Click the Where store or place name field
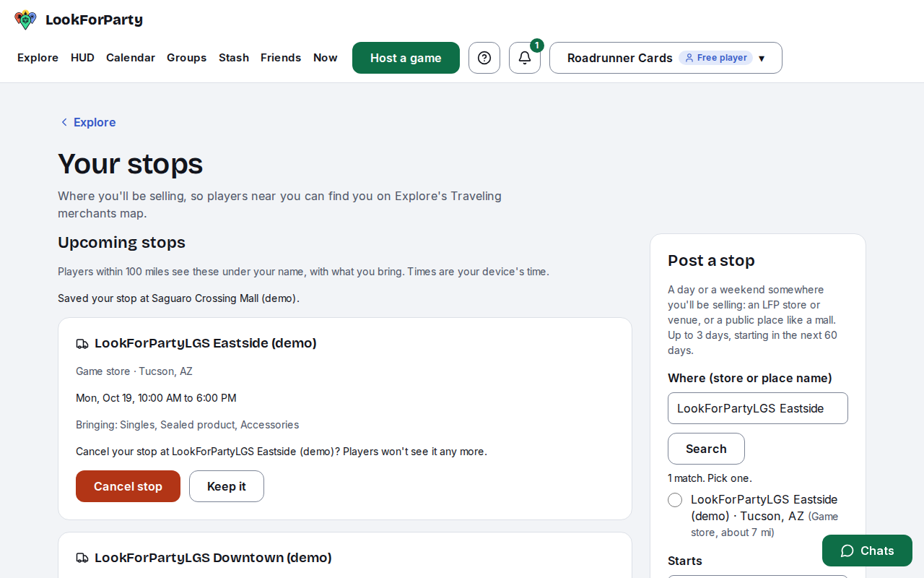 coord(758,408)
